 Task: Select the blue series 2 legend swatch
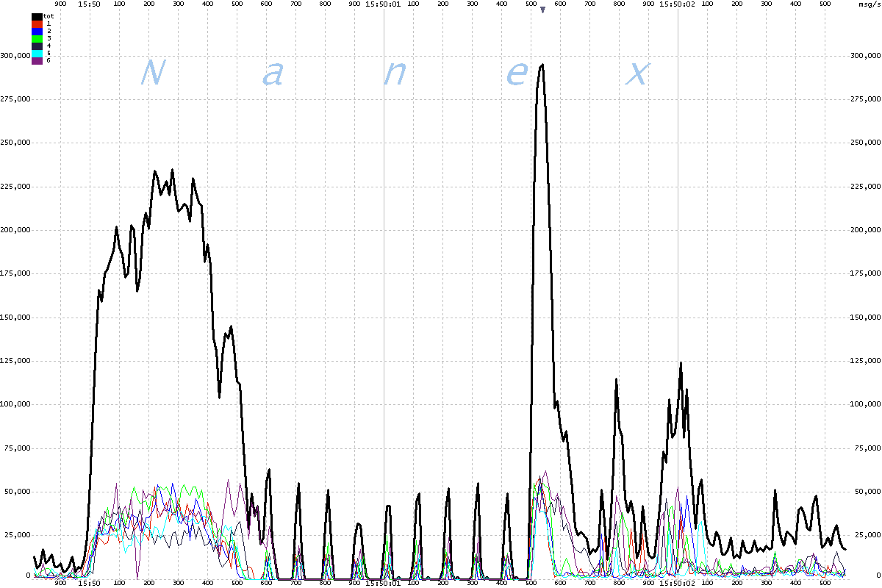tap(37, 31)
